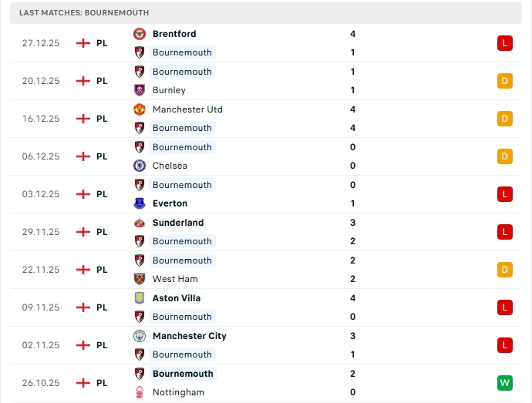Click the West Ham crest icon

pos(140,279)
